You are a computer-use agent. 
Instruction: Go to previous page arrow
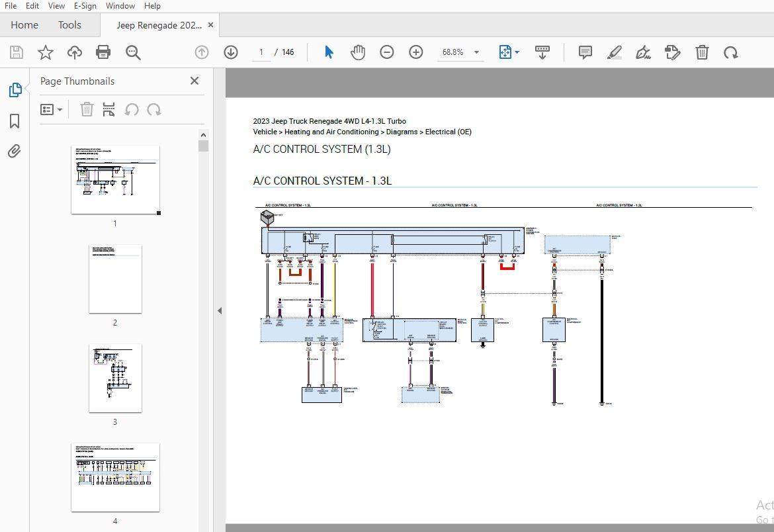[x=201, y=52]
